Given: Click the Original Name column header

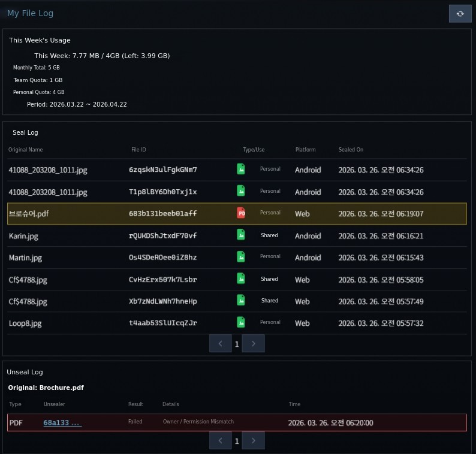Looking at the screenshot, I should click(26, 150).
